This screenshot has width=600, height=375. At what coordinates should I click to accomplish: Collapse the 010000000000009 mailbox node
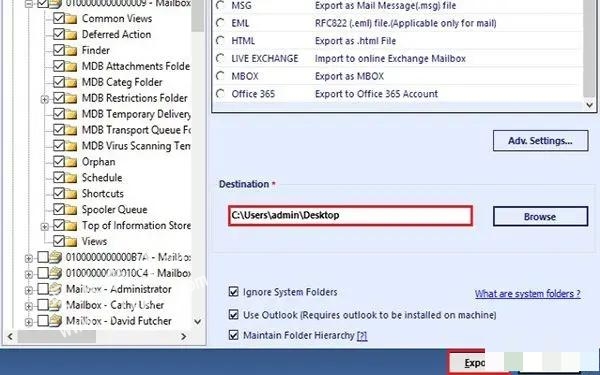(29, 4)
